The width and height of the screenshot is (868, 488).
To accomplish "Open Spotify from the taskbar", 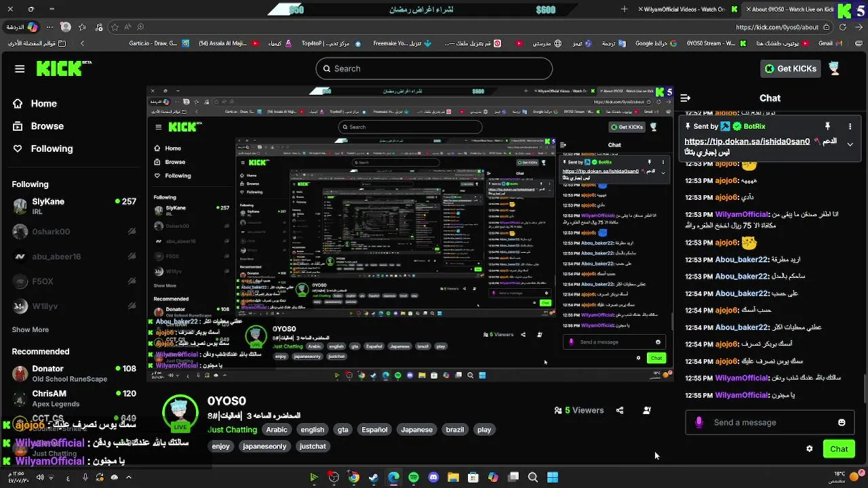I will tap(414, 477).
